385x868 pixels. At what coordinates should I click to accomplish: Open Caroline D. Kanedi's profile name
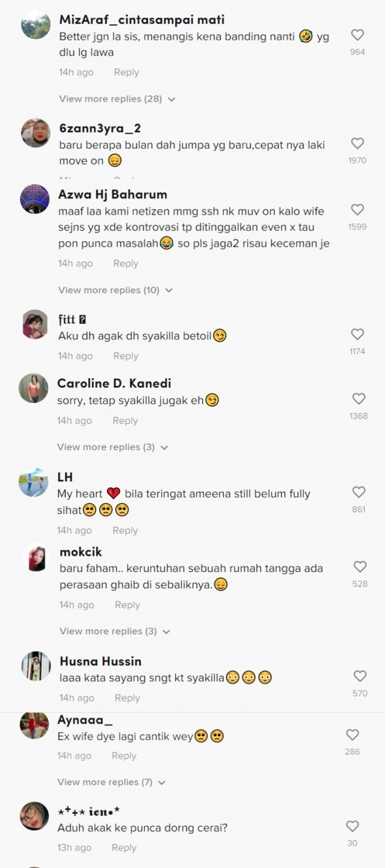coord(114,383)
